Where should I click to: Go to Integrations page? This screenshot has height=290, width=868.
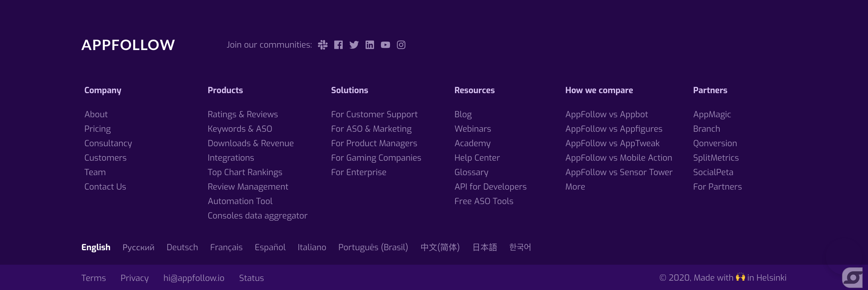pos(231,158)
